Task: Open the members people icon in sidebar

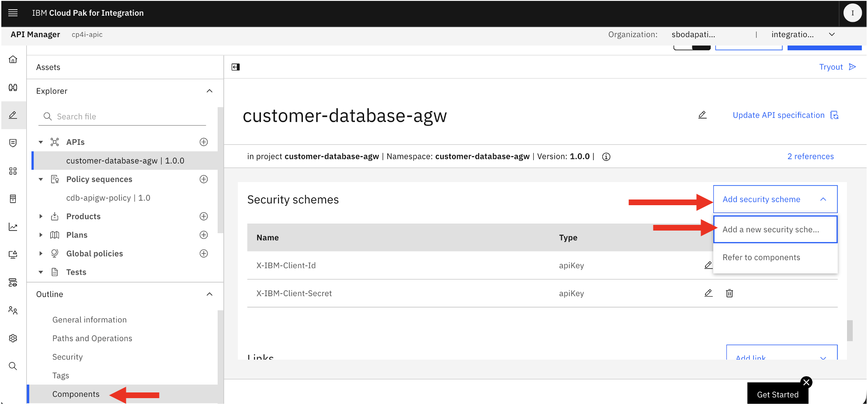Action: (x=13, y=310)
